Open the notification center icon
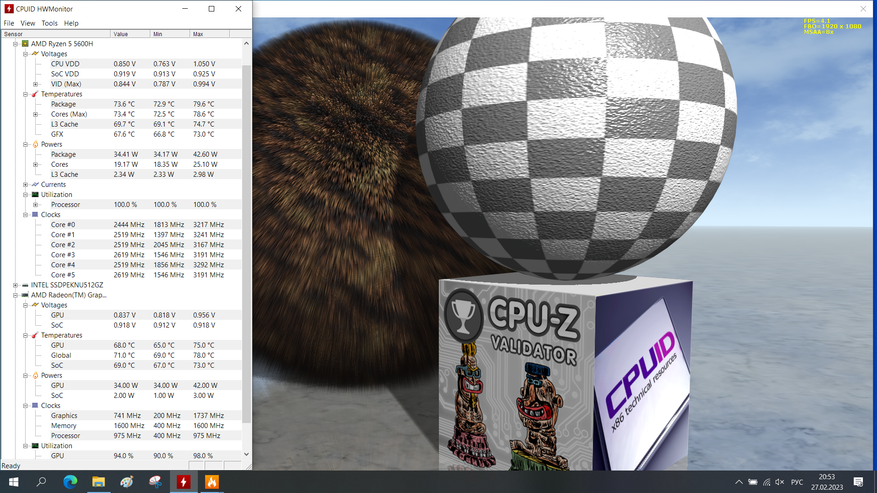 (x=859, y=482)
